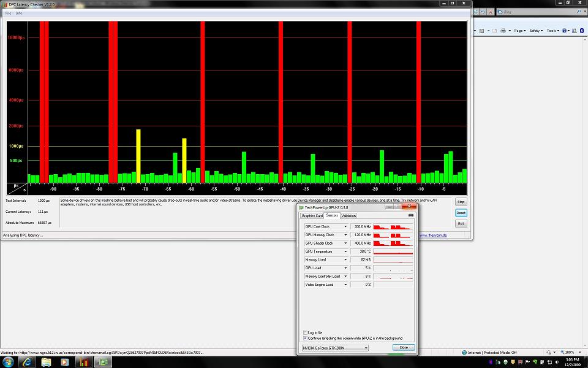Expand the Memory Used dropdown

pos(345,259)
